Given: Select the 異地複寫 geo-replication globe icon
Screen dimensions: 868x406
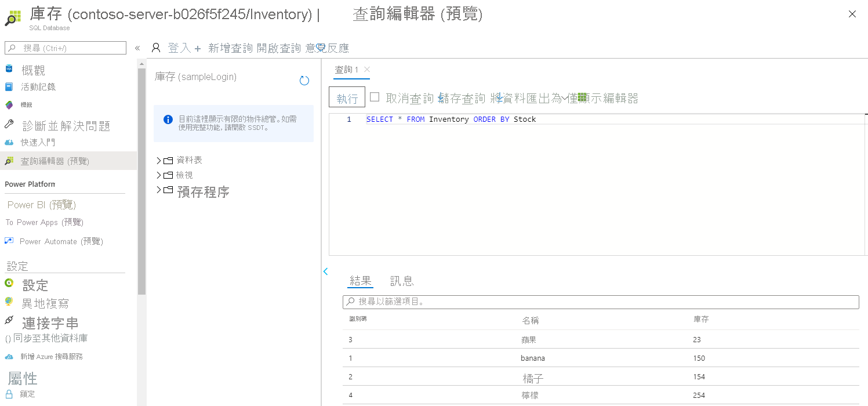Looking at the screenshot, I should tap(9, 302).
